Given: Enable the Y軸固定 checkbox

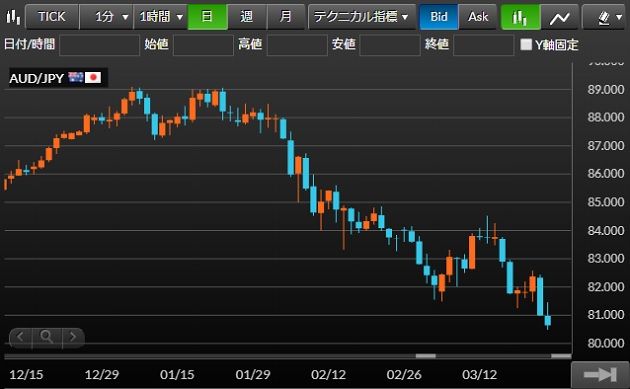Looking at the screenshot, I should [x=526, y=44].
